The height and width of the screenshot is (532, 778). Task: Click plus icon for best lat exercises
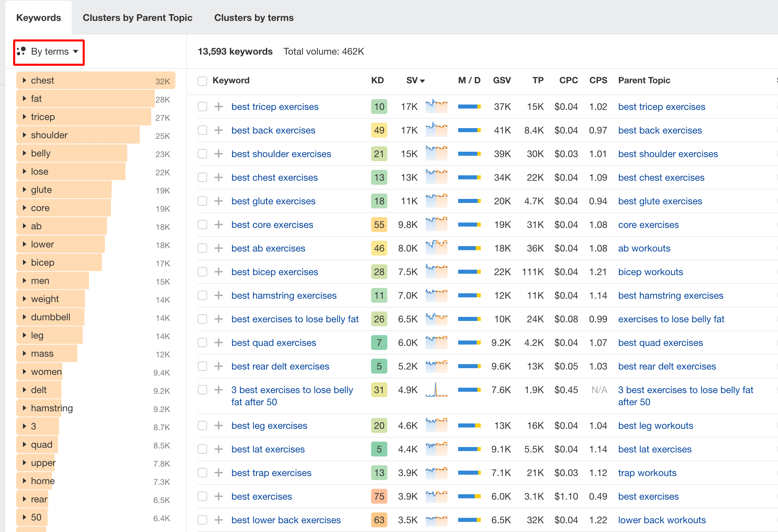[219, 449]
